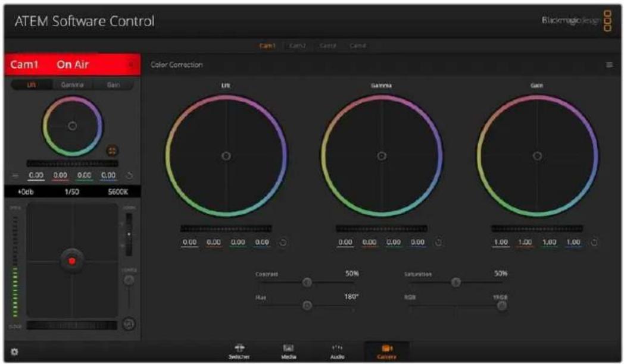Click the large Lift blue value field
The width and height of the screenshot is (624, 364).
pyautogui.click(x=262, y=243)
